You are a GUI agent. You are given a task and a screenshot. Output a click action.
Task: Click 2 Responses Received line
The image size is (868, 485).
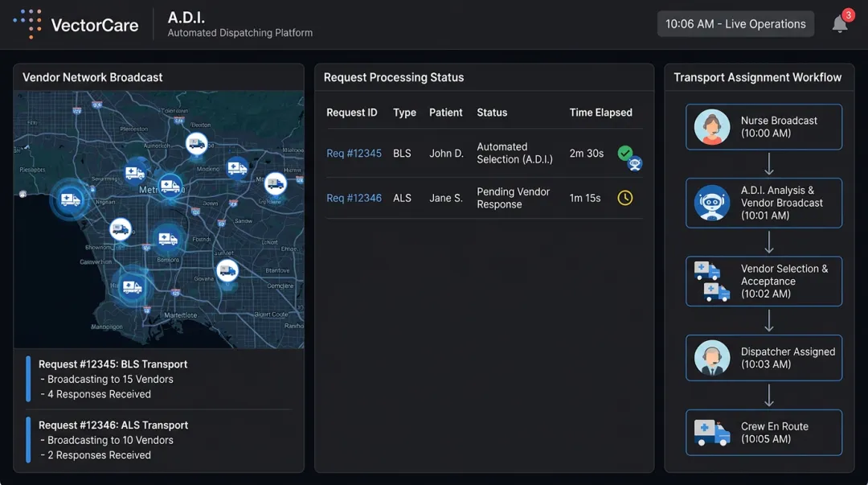[x=95, y=455]
